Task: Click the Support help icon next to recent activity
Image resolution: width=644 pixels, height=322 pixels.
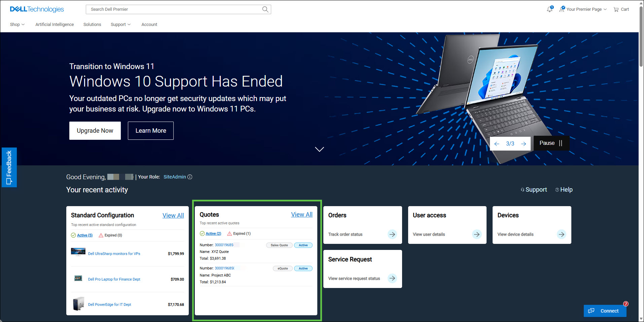Action: click(x=522, y=190)
